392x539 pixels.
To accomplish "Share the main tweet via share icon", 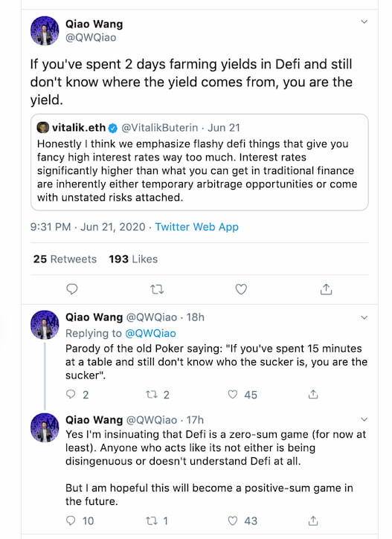I will (326, 289).
